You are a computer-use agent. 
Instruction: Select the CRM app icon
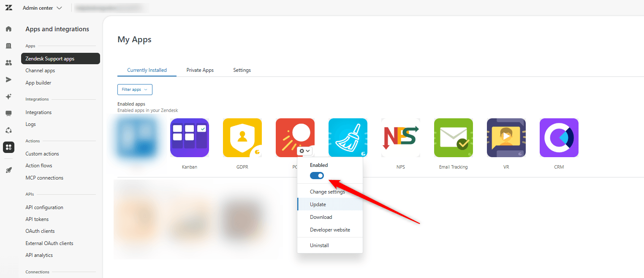(x=559, y=138)
